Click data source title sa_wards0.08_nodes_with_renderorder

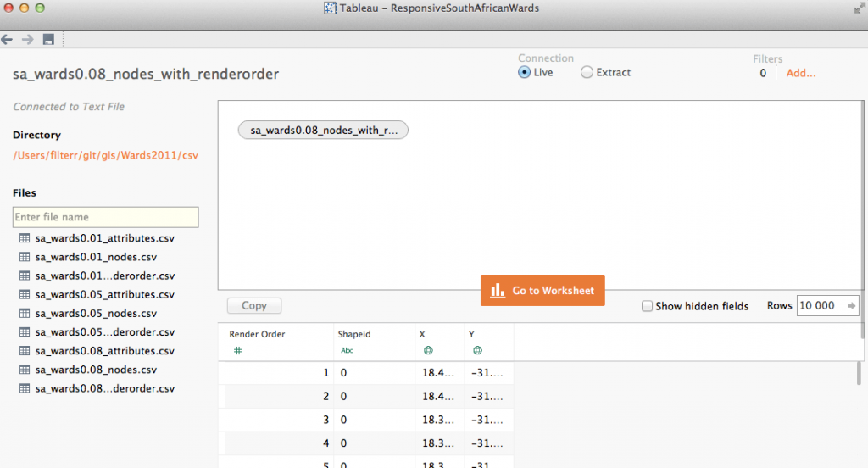pyautogui.click(x=146, y=75)
